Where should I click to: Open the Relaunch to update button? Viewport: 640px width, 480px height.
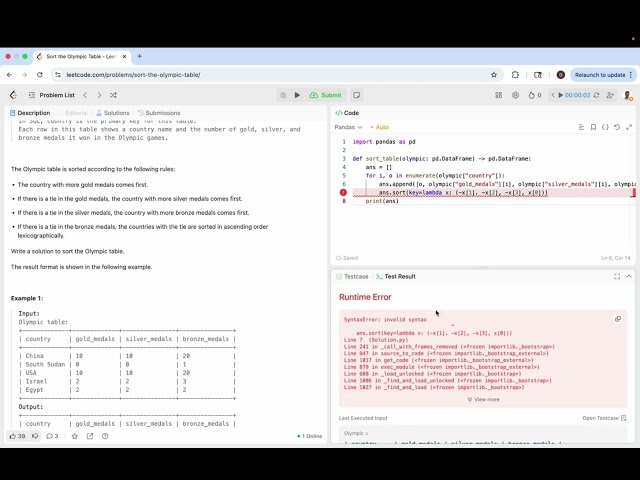point(603,75)
